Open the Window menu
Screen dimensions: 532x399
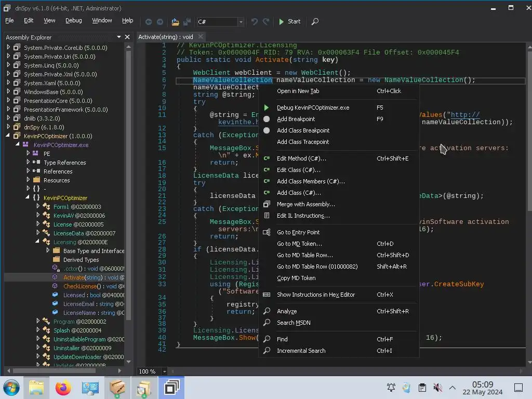(102, 20)
